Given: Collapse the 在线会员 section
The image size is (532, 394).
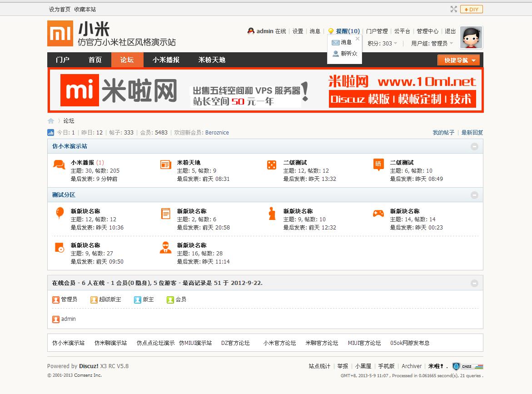Looking at the screenshot, I should click(x=474, y=283).
